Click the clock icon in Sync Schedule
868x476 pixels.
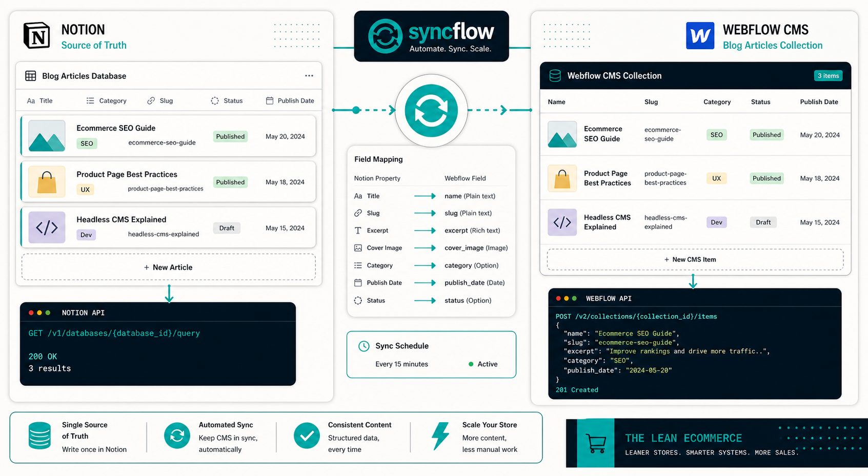[x=364, y=346]
